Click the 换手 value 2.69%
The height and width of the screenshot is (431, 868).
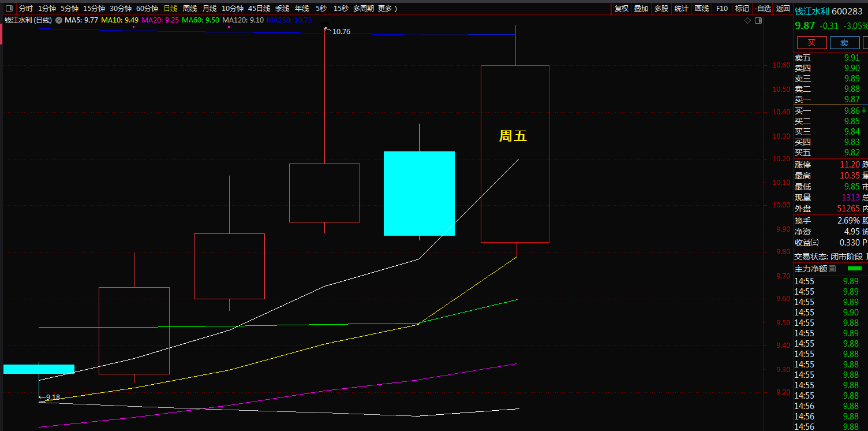click(848, 221)
